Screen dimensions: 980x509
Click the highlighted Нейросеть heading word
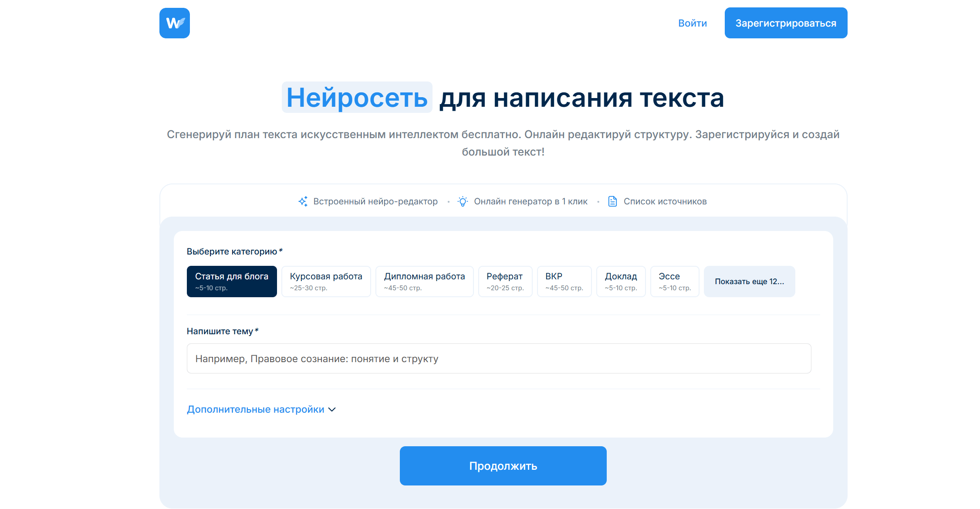(x=357, y=98)
